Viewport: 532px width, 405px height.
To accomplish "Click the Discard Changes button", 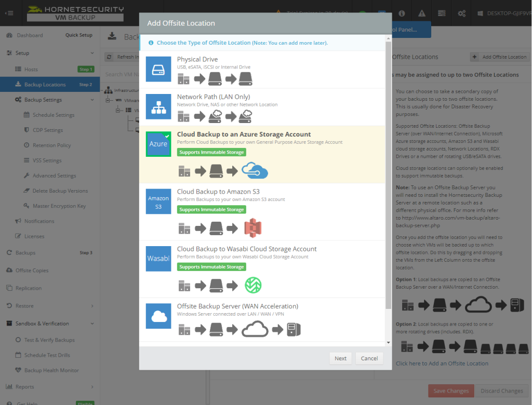I will [x=502, y=391].
